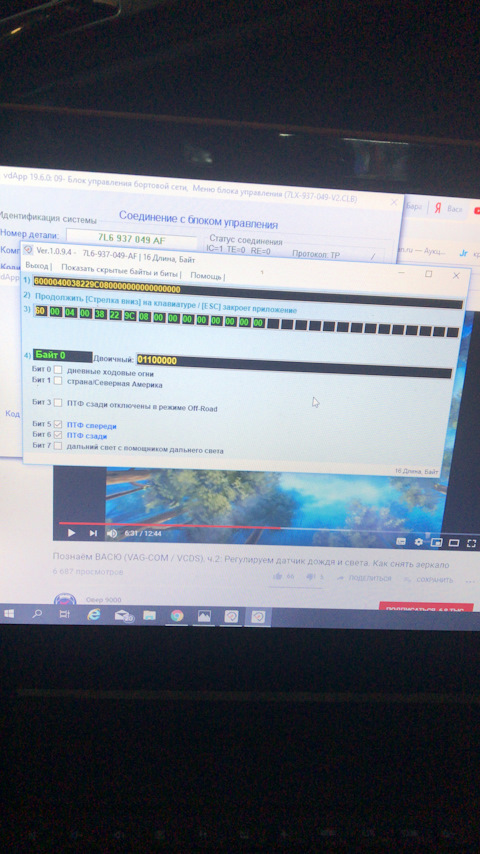Viewport: 480px width, 854px height.
Task: Maximize the long coding helper window
Action: tap(428, 273)
